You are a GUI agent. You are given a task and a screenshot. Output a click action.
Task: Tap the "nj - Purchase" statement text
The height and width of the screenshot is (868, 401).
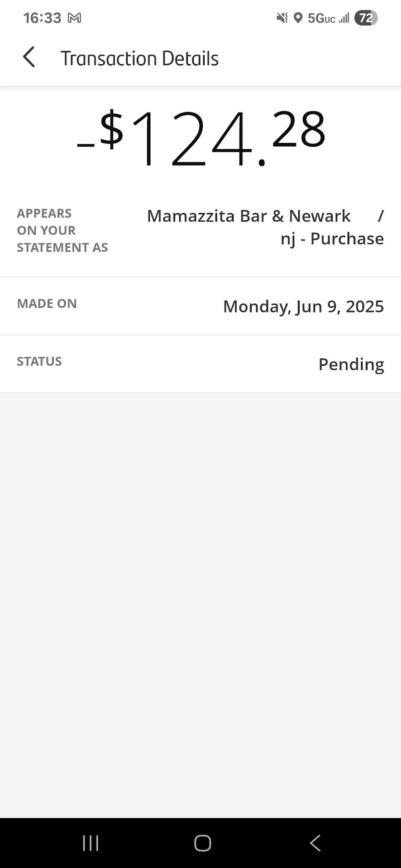click(x=332, y=239)
